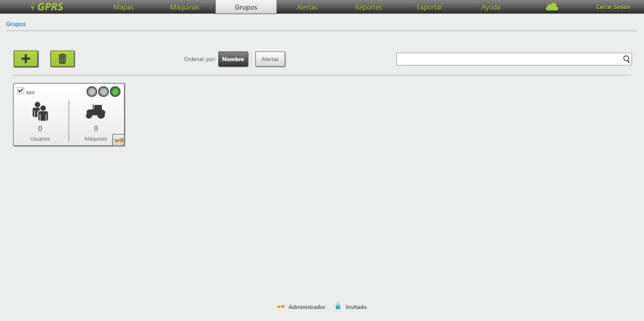This screenshot has width=644, height=321.
Task: Click the GPRS logo
Action: click(x=47, y=7)
